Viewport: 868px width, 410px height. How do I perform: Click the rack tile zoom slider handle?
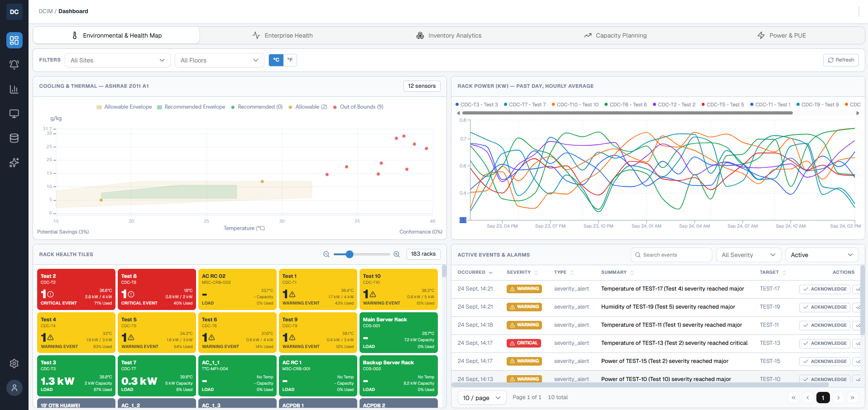click(350, 254)
